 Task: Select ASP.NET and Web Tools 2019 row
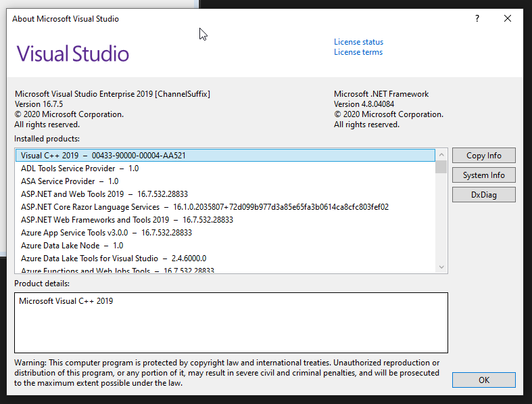point(225,194)
